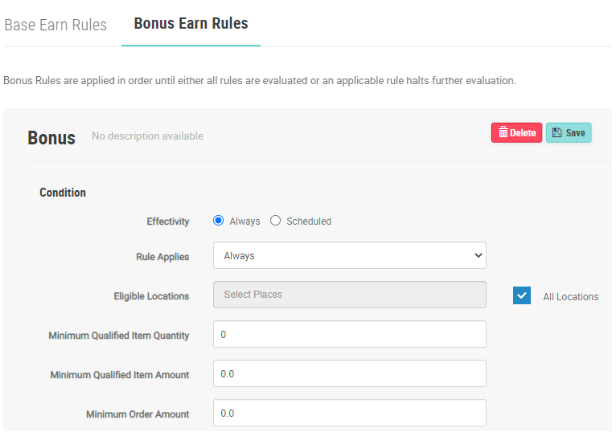Image resolution: width=616 pixels, height=441 pixels.
Task: Switch to the Base Earn Rules tab
Action: tap(55, 24)
